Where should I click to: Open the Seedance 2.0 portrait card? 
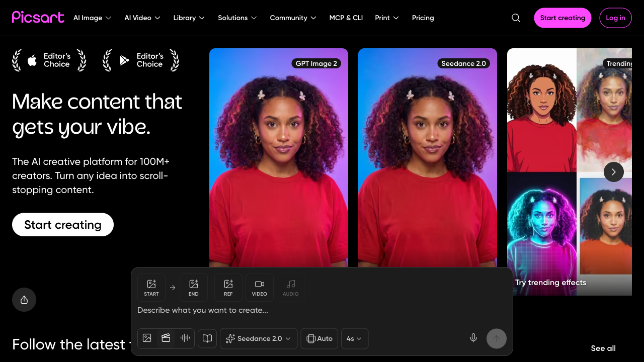click(x=428, y=158)
